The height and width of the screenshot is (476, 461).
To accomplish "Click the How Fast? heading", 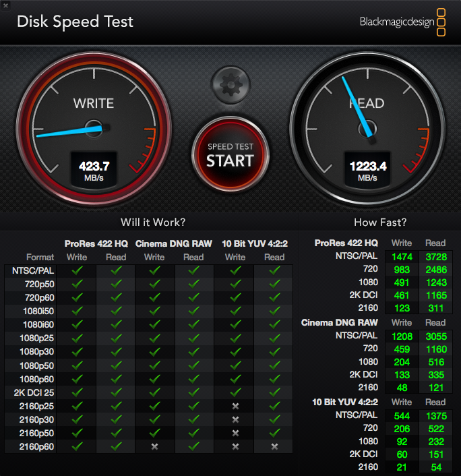I will 380,222.
